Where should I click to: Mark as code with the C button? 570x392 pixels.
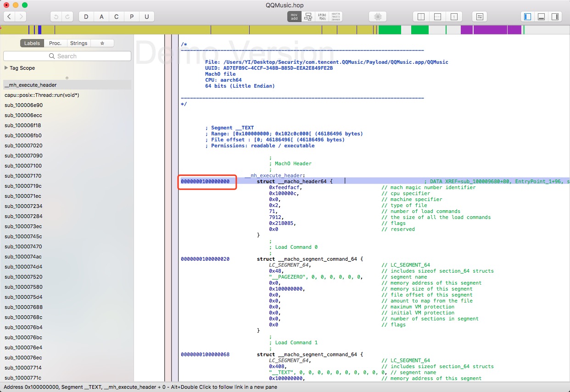click(x=117, y=17)
